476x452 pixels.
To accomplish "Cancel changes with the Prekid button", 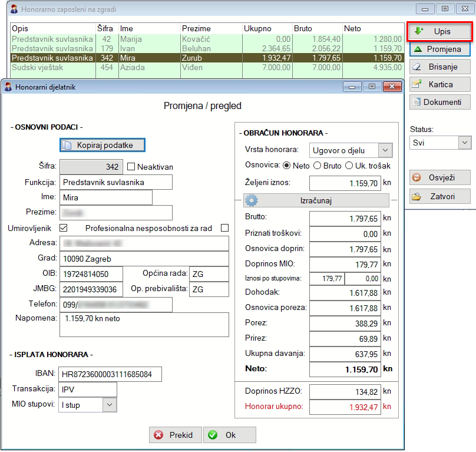I will pos(175,435).
